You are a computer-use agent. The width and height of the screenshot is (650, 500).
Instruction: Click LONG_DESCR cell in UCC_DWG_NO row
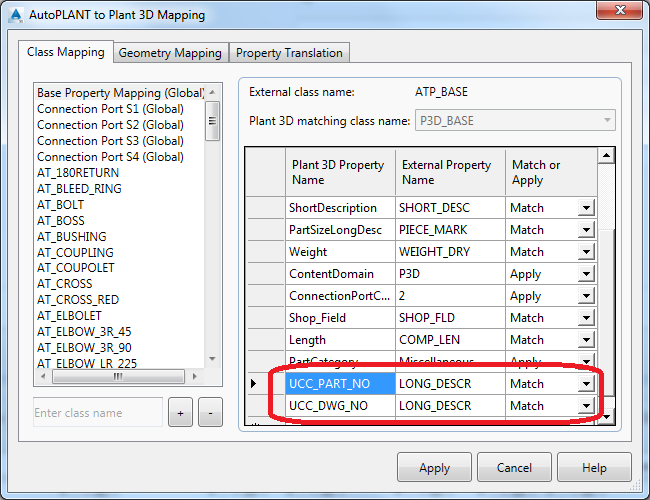point(450,405)
